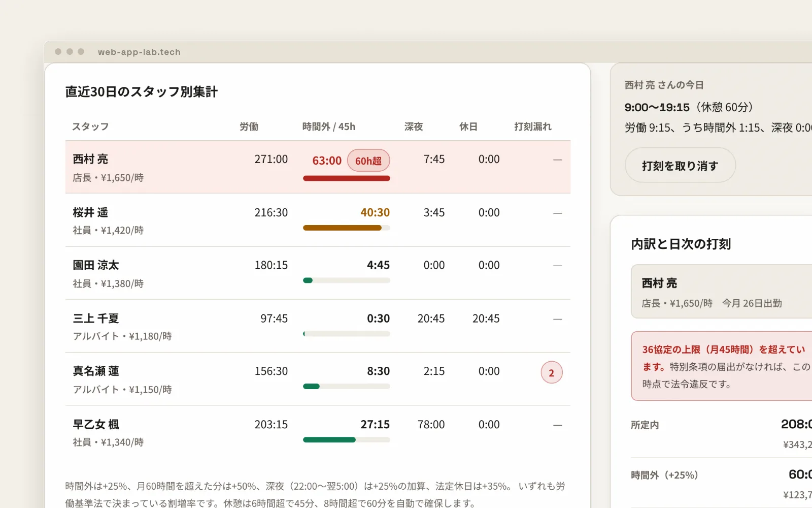Click 桜井 遥's orange overtime progress bar

click(x=347, y=228)
